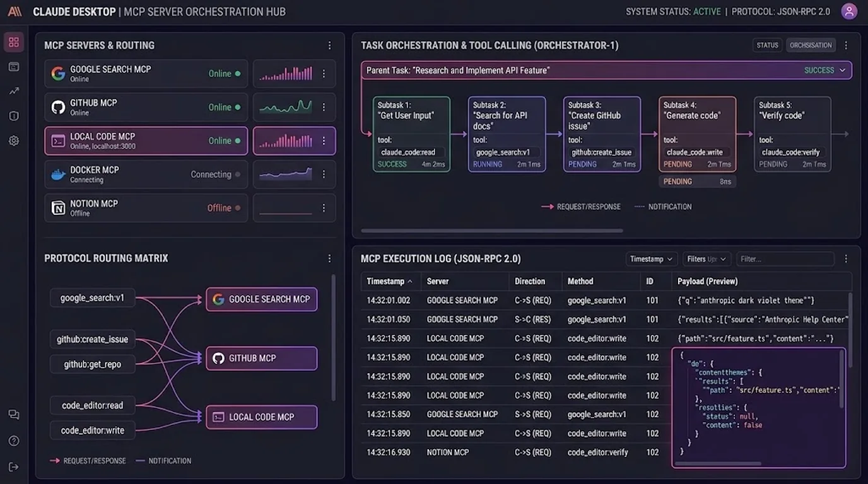Open Docker MCP row kebab menu
The image size is (868, 484).
pos(324,175)
